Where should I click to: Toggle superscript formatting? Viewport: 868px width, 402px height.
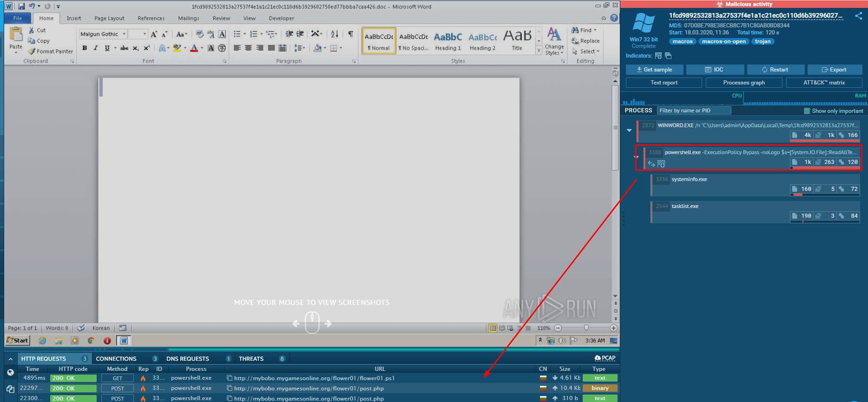[146, 48]
